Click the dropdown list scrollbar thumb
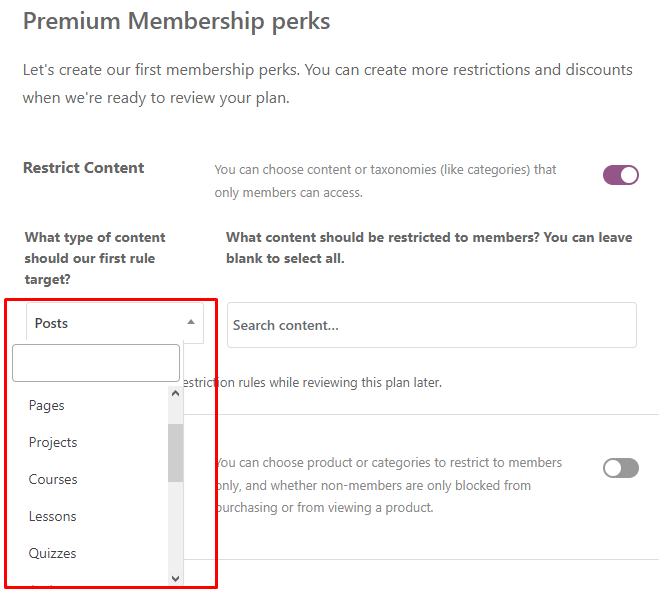Screen dimensions: 669x594 tap(175, 453)
